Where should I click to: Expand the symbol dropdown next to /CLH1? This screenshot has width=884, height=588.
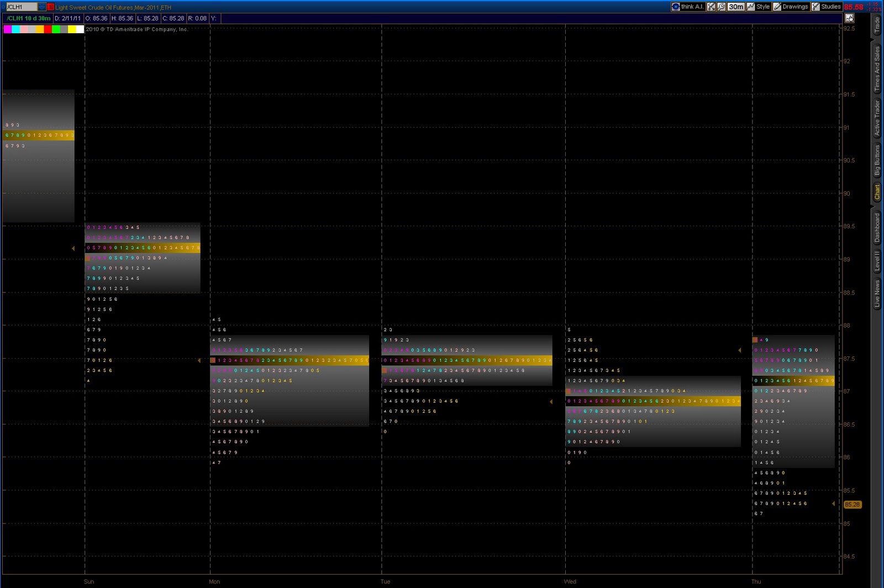[40, 7]
